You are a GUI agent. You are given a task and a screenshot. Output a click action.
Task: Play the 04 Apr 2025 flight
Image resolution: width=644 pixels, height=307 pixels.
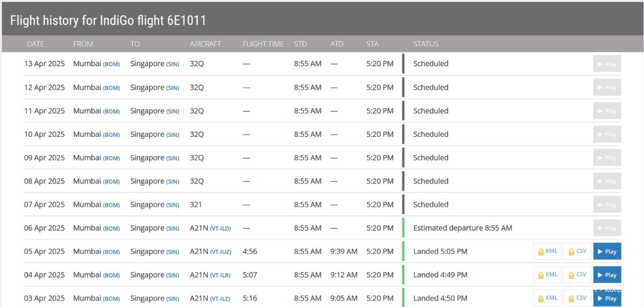607,275
